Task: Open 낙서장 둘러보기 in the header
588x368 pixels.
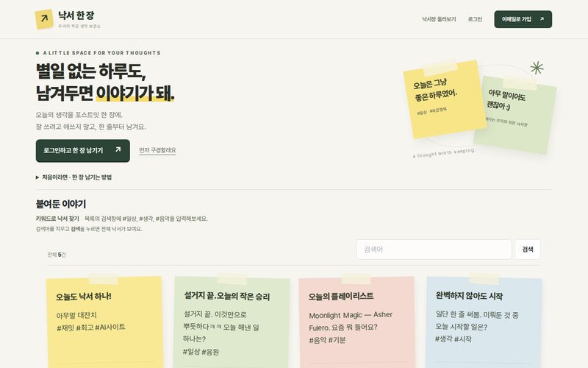Action: 439,19
